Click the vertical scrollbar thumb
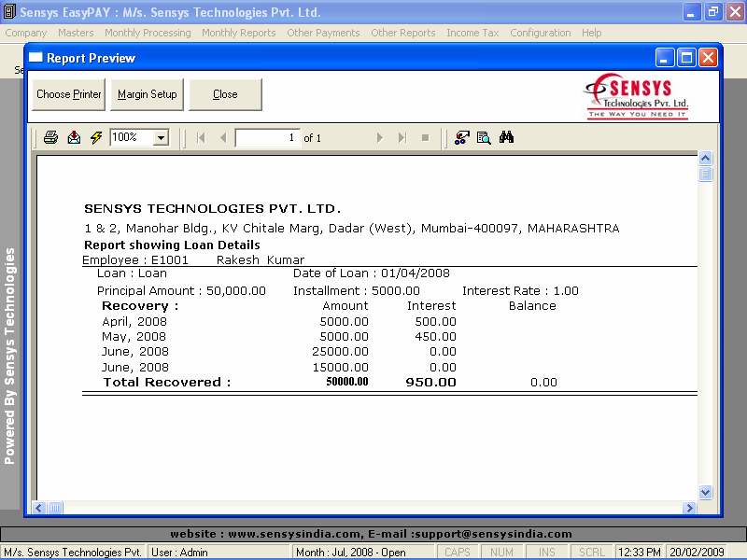This screenshot has width=747, height=560. click(x=706, y=174)
